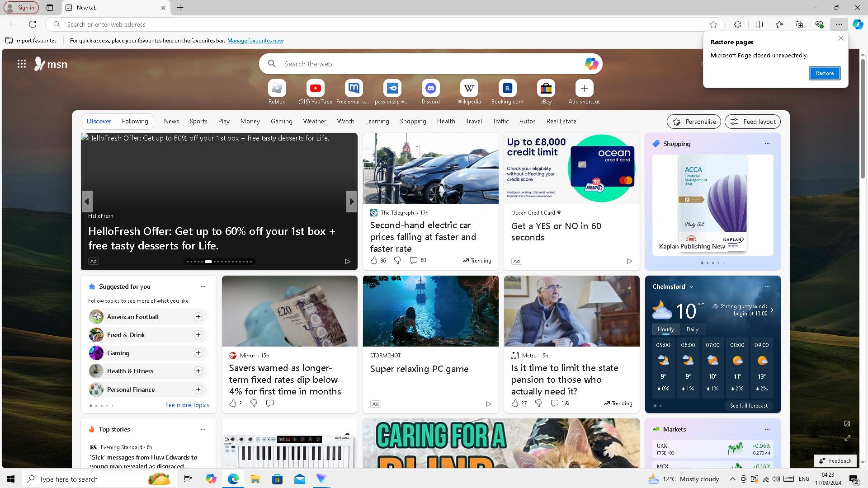Click the Manage favourites now link
Screen dimensions: 868x488
(255, 41)
